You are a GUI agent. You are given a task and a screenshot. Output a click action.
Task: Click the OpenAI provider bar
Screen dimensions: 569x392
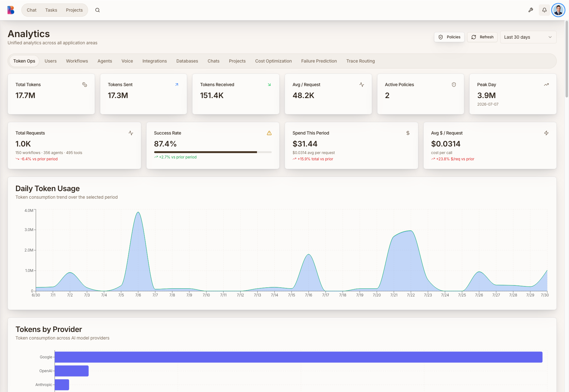[72, 371]
